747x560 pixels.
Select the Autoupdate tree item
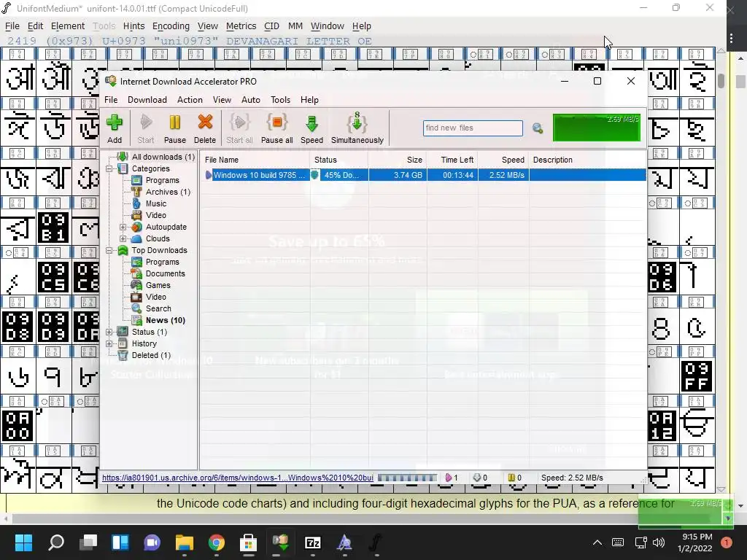(x=166, y=227)
